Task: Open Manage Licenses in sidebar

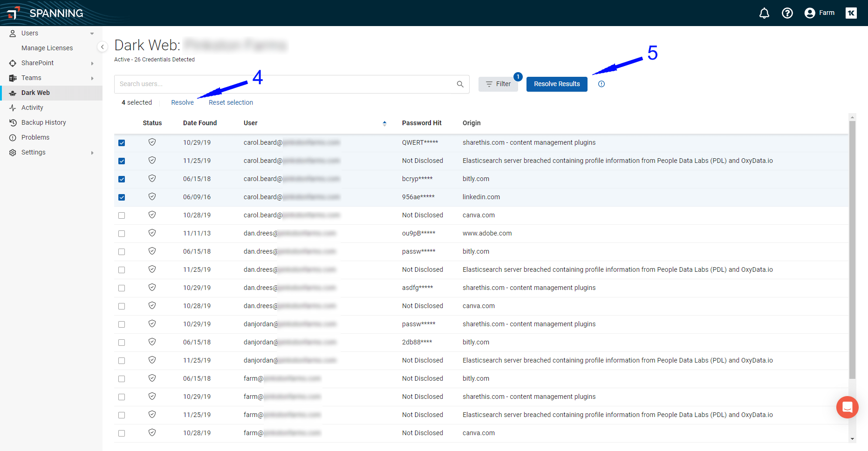Action: (x=47, y=48)
